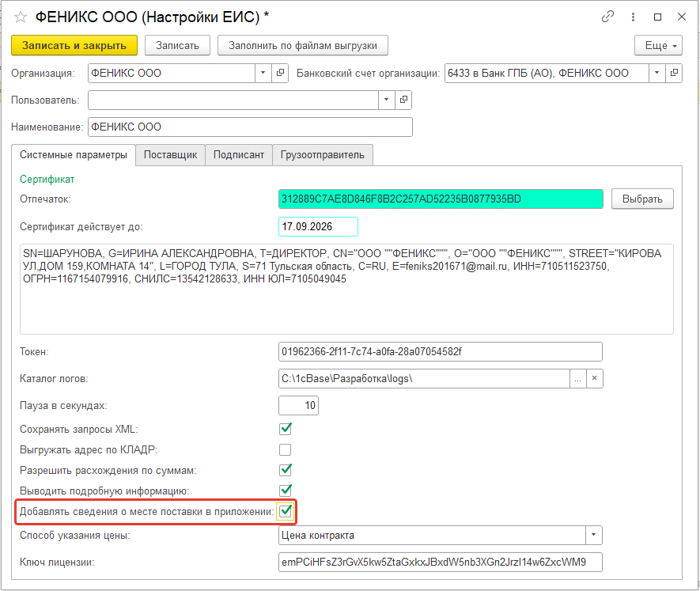
Task: Click the Отпечаток thumbprint field
Action: pyautogui.click(x=441, y=199)
